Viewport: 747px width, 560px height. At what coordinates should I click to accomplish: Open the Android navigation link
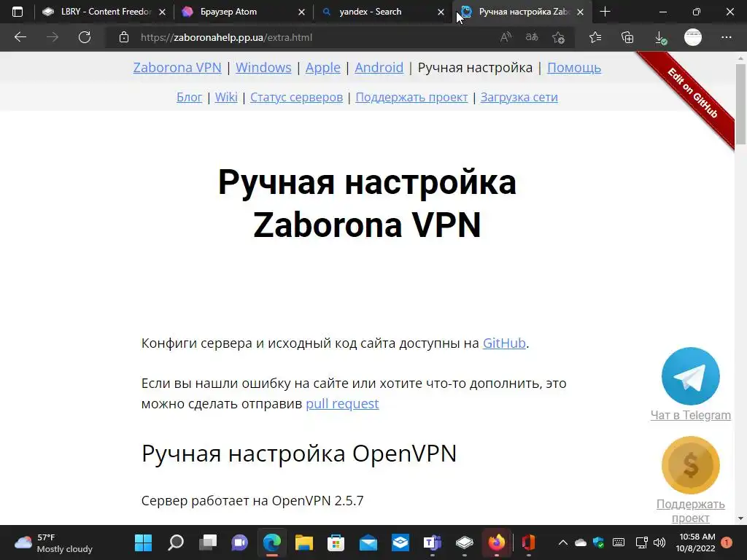point(379,68)
